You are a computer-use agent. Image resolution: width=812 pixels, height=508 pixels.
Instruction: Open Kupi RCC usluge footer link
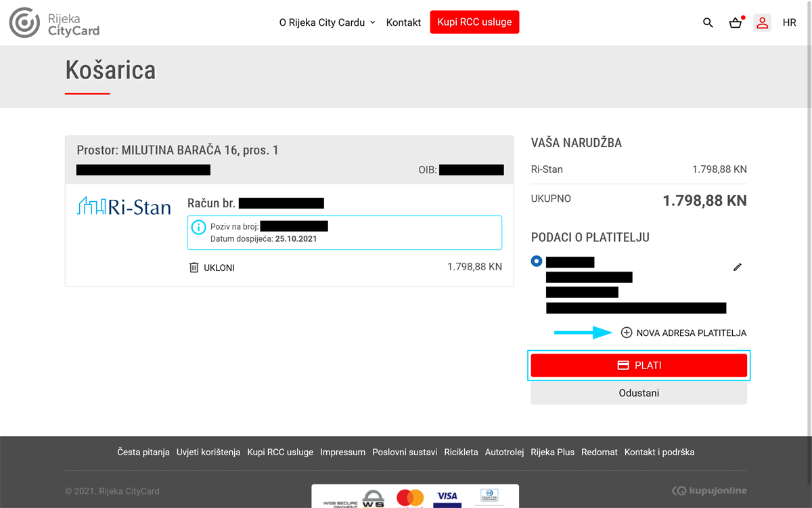(280, 452)
